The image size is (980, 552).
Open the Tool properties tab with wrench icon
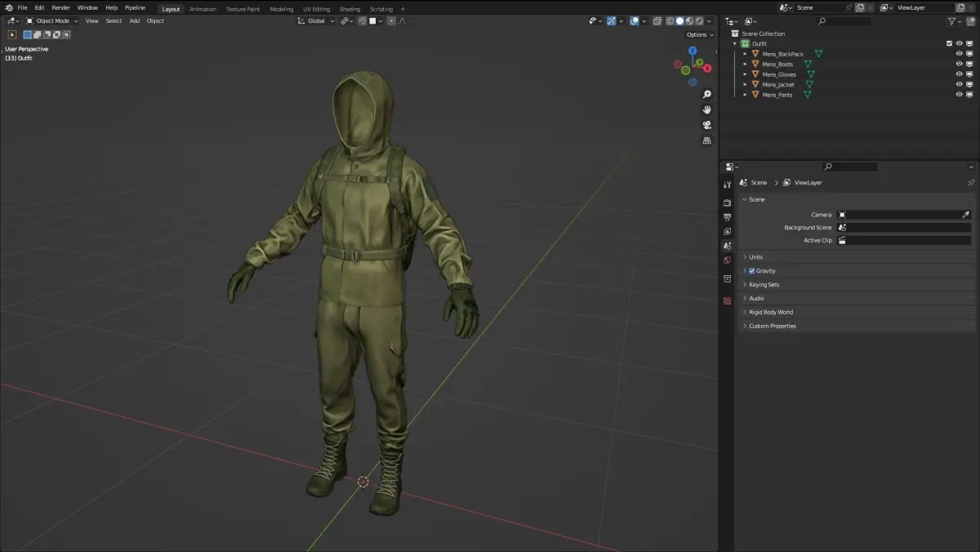point(727,185)
